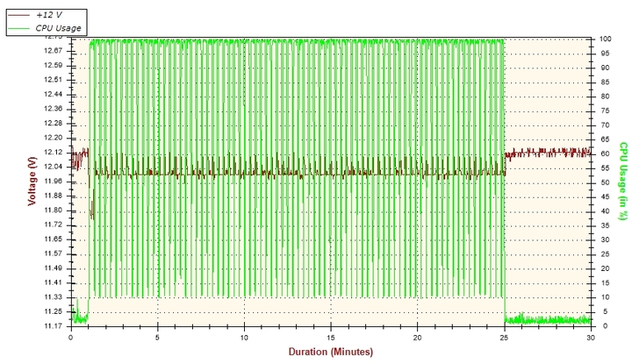Select the 12.36 voltage tick label
The width and height of the screenshot is (639, 364).
point(53,109)
